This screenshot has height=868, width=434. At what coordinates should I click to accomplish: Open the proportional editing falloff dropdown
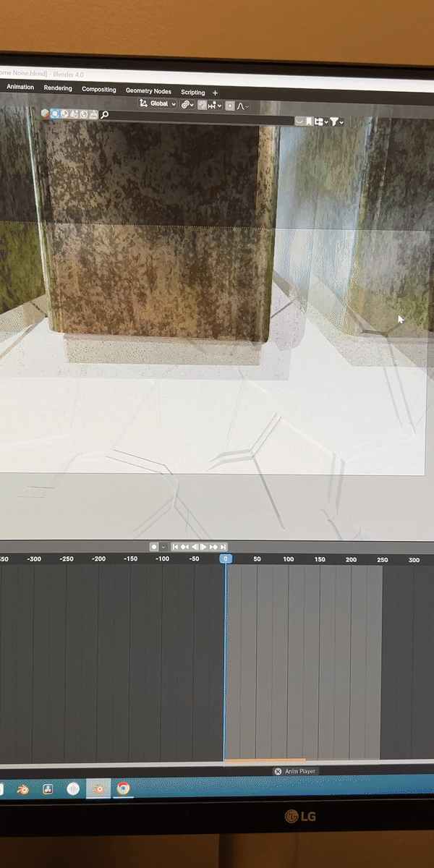[x=242, y=106]
